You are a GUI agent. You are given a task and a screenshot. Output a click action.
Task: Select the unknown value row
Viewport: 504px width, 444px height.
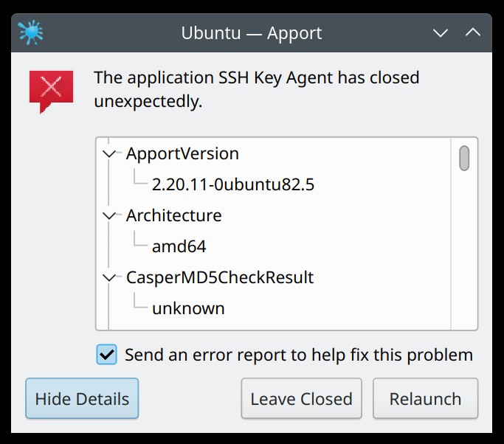click(x=188, y=308)
